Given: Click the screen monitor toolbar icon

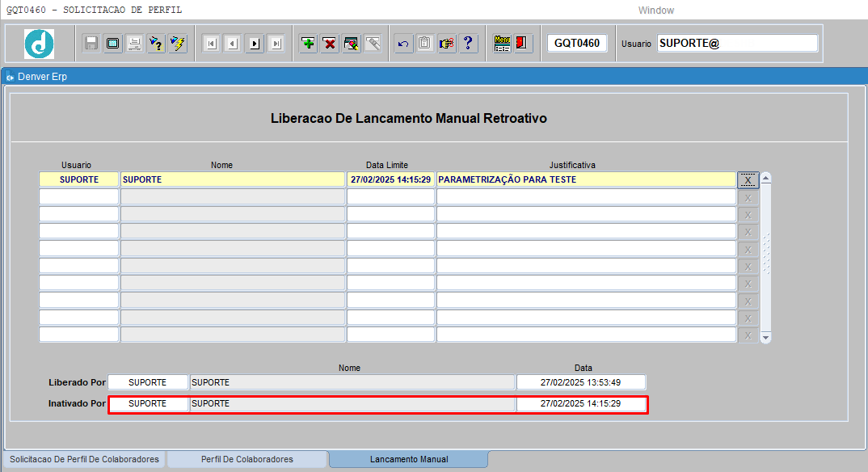Looking at the screenshot, I should [x=113, y=43].
